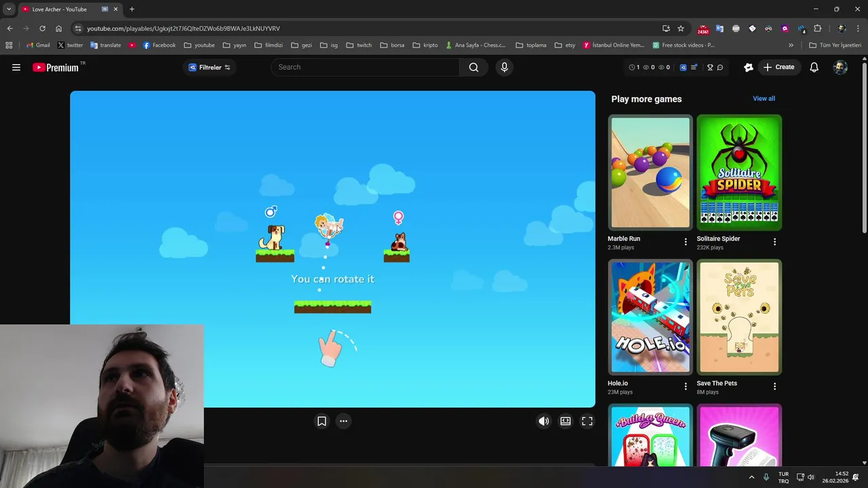Close the Love Archer tab
Image resolution: width=868 pixels, height=488 pixels.
tap(116, 9)
